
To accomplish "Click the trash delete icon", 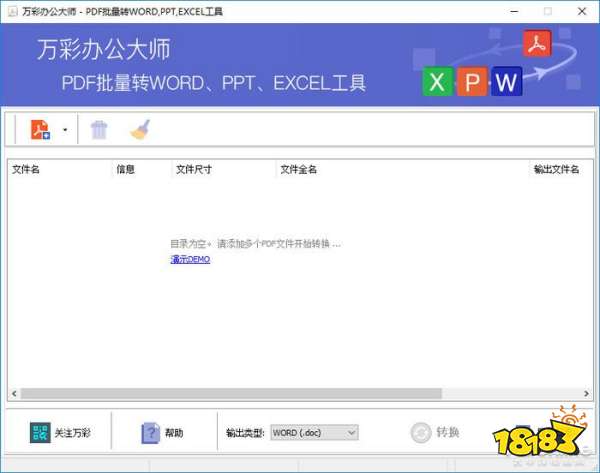I will pos(99,130).
